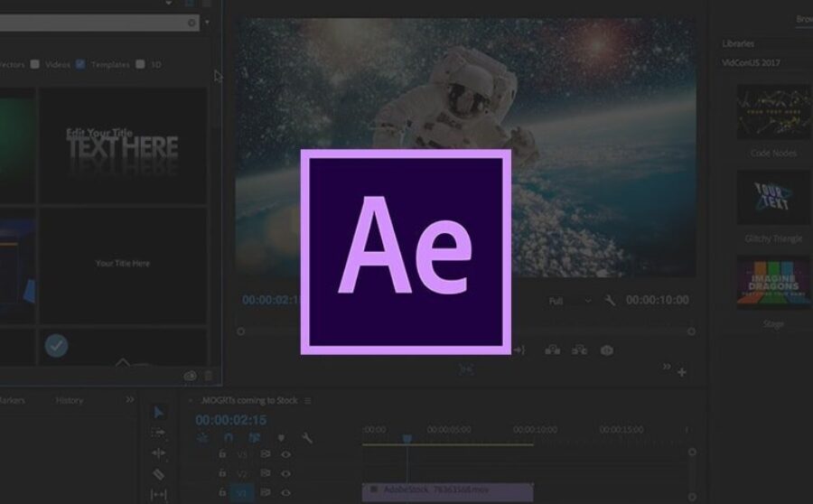
Task: Switch to the History tab
Action: coord(69,400)
